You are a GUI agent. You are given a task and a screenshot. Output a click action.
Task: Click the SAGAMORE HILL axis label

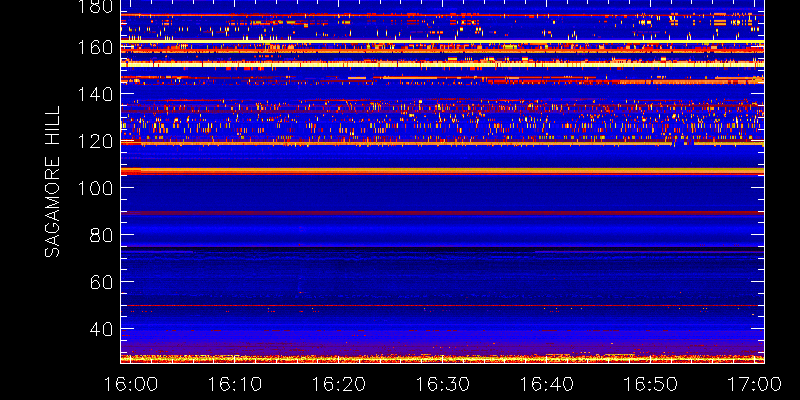pos(53,182)
